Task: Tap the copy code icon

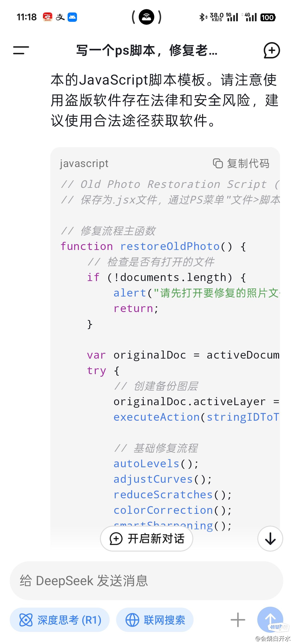Action: click(x=218, y=163)
